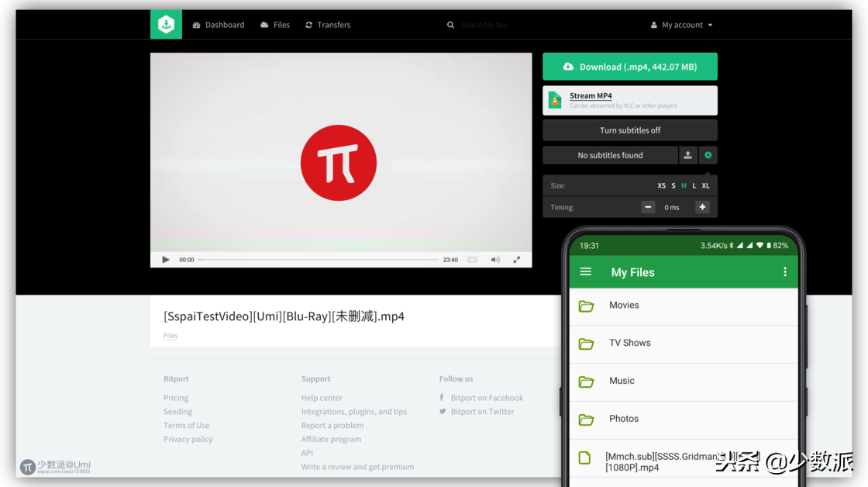Screen dimensions: 868x487
Task: Click the search magnifier icon
Action: coord(450,25)
